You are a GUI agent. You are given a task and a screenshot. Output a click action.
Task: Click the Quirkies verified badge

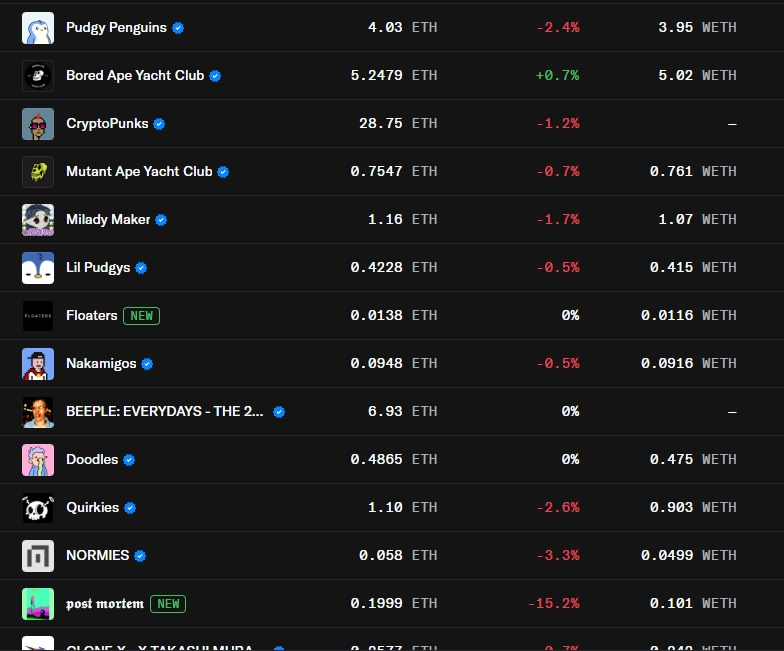tap(130, 508)
